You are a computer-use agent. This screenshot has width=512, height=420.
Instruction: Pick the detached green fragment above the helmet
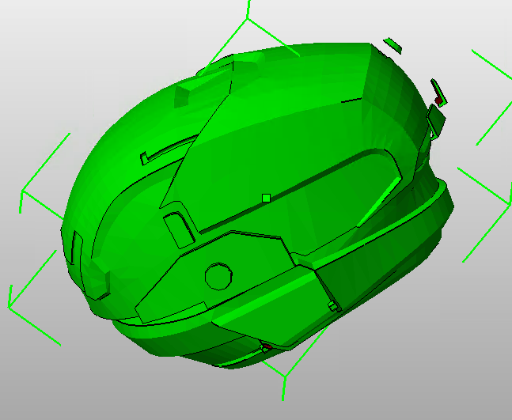pos(393,45)
